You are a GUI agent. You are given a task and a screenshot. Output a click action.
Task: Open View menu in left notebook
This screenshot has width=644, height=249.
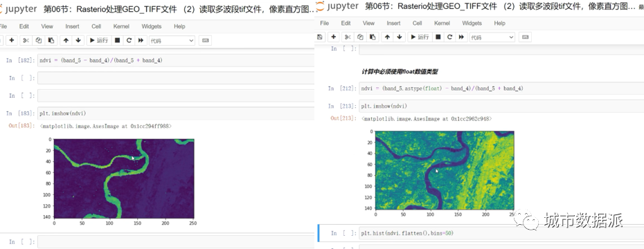(47, 26)
